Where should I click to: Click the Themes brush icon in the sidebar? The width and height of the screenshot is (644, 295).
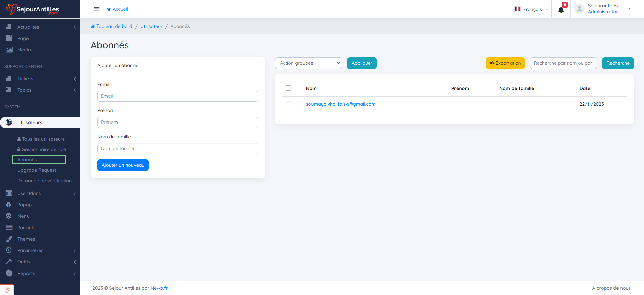pos(9,239)
